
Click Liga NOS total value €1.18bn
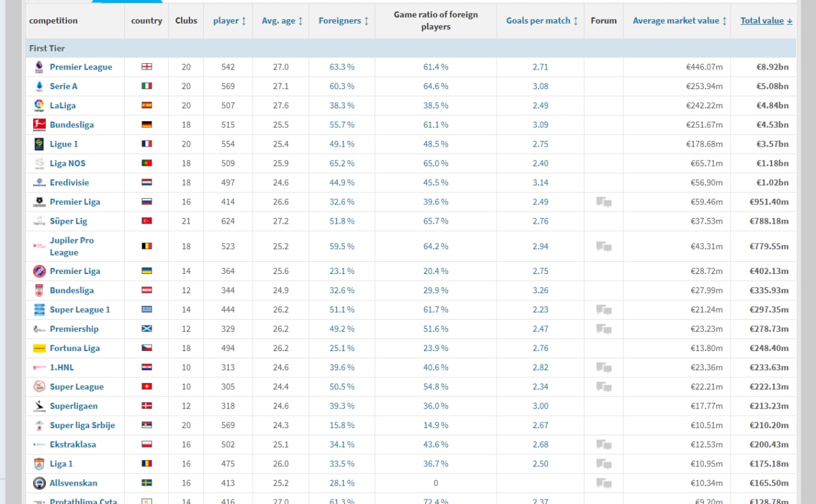point(772,163)
